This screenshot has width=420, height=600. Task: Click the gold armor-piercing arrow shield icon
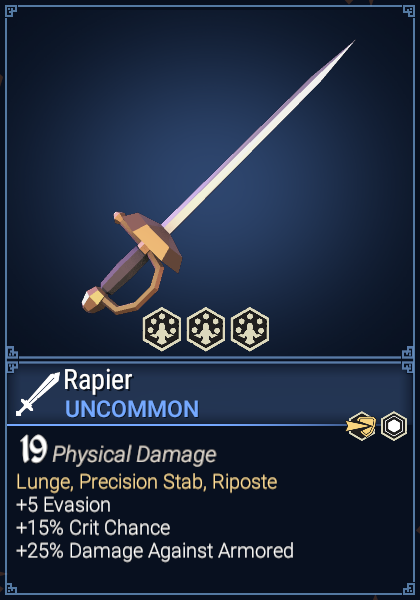click(x=361, y=426)
